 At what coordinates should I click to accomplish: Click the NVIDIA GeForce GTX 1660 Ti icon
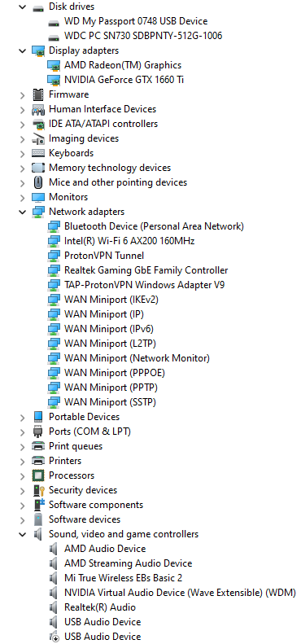point(54,80)
